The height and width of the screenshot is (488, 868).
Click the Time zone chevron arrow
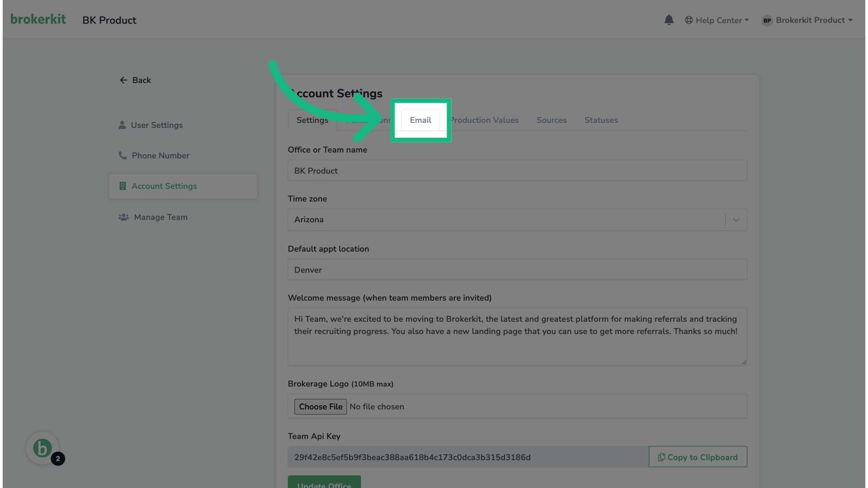tap(736, 220)
